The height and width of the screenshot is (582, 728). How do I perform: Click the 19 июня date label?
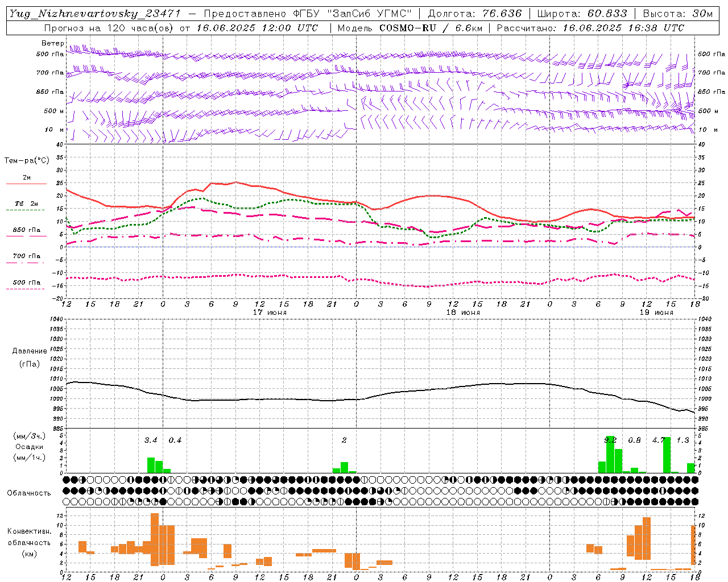[656, 313]
